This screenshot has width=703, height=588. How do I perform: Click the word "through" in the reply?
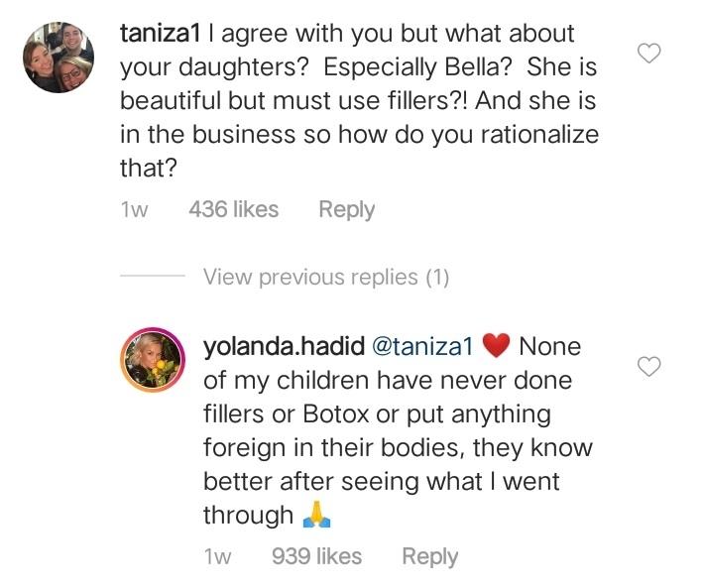tap(248, 515)
